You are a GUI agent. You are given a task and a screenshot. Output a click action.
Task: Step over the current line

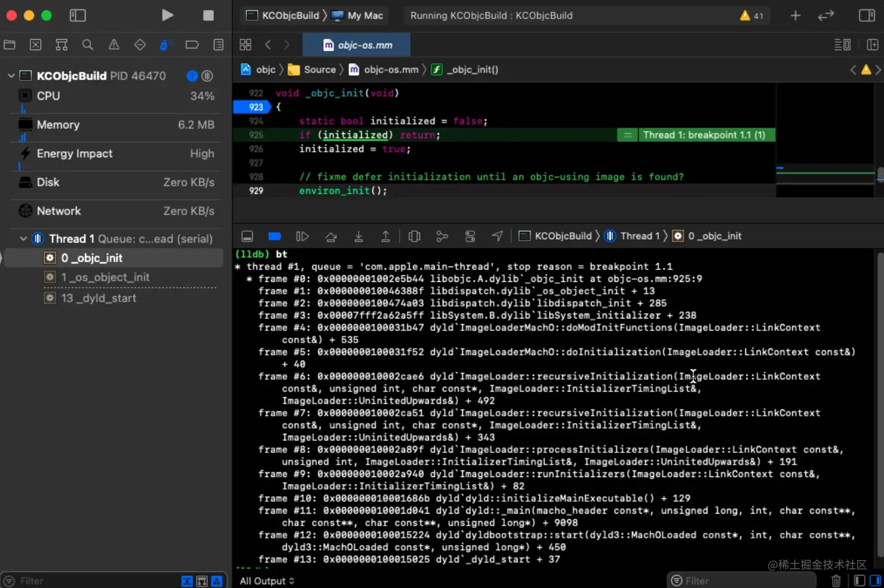(x=331, y=236)
